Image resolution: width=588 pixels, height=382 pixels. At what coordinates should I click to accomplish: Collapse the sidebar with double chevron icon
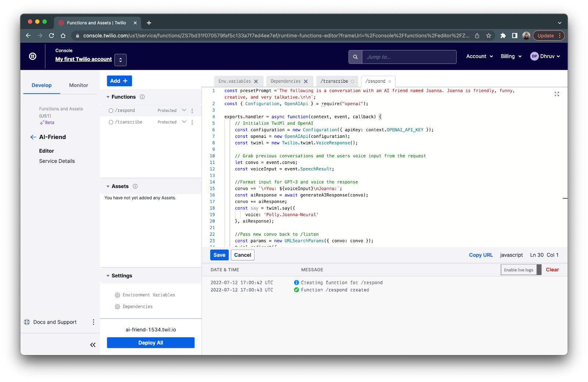point(93,345)
